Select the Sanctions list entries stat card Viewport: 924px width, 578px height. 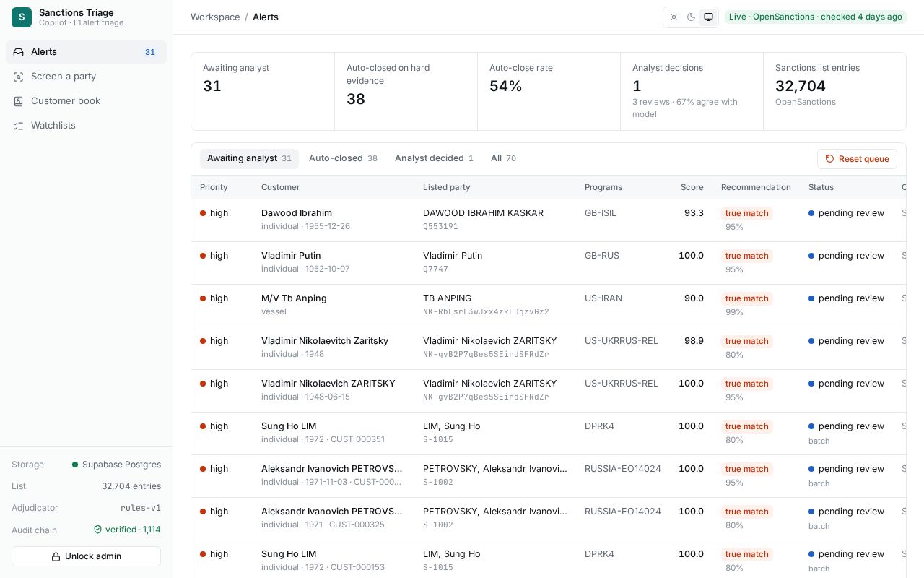[834, 91]
